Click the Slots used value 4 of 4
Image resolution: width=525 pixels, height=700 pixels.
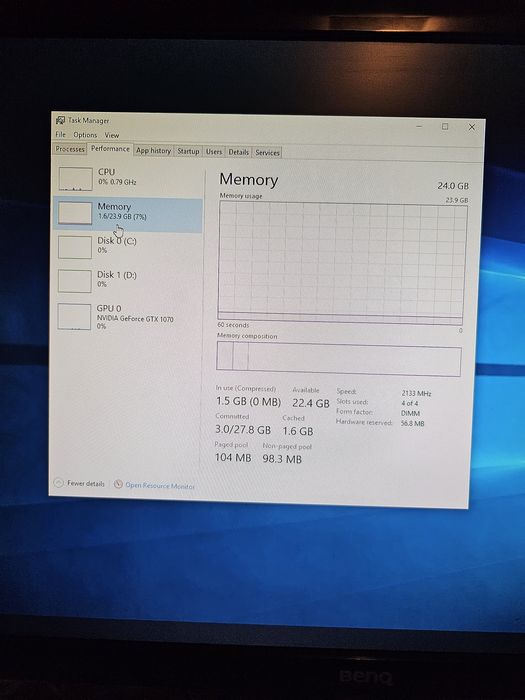[x=409, y=403]
